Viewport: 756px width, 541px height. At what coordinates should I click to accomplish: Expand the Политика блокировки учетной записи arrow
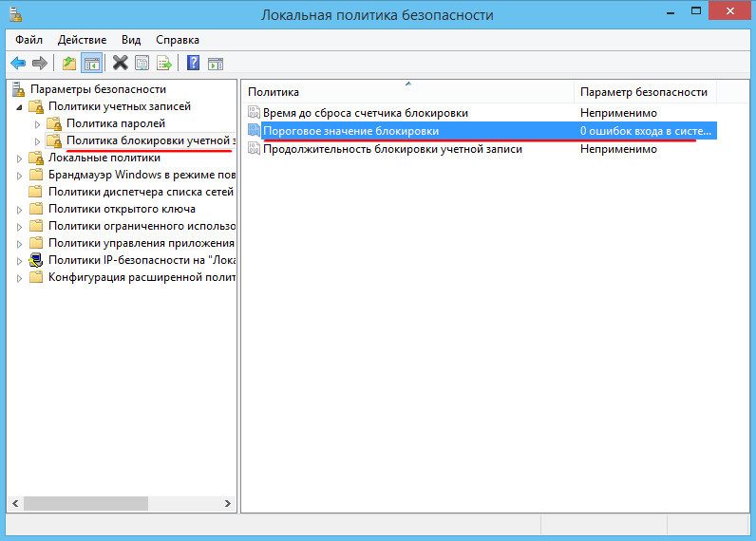37,141
